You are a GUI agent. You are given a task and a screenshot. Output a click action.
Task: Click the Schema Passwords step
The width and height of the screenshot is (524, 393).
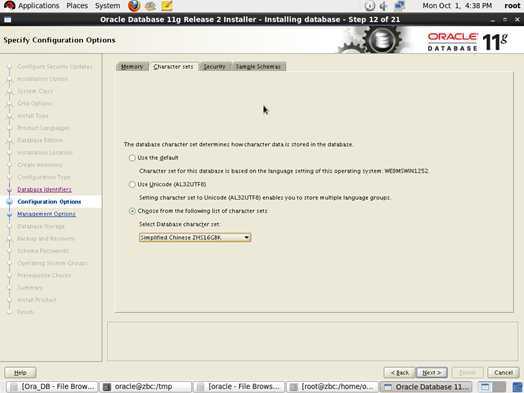coord(43,251)
